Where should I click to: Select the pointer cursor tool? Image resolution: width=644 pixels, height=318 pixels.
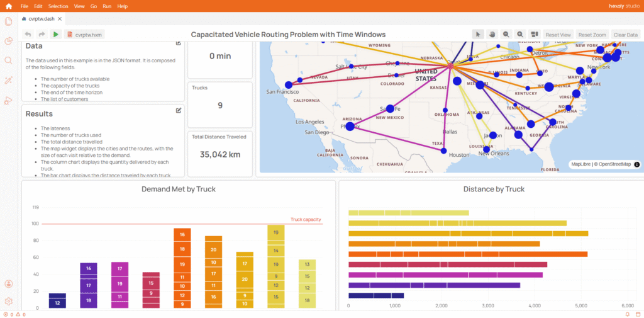(x=478, y=35)
